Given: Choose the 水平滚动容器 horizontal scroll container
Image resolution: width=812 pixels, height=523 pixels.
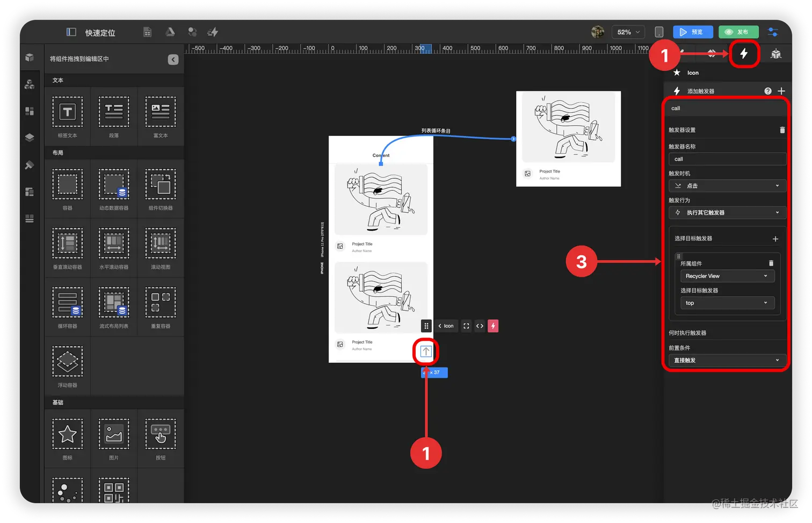Looking at the screenshot, I should pos(114,248).
